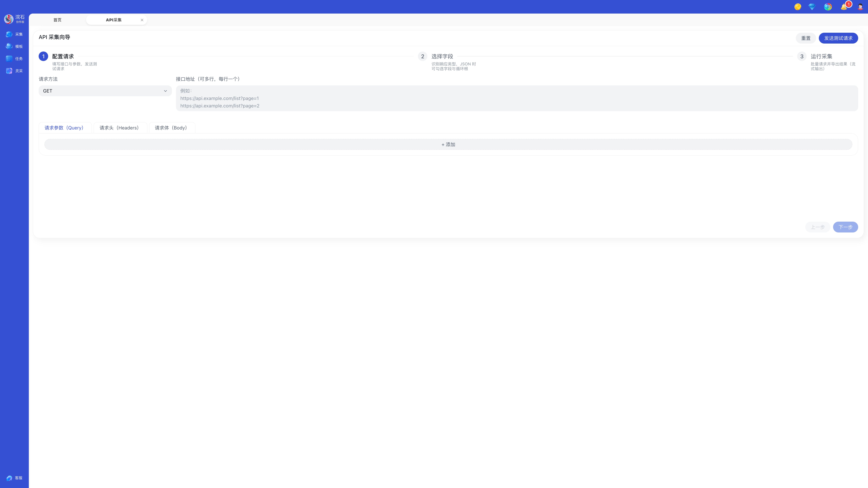The height and width of the screenshot is (488, 868).
Task: Open the rainbow robot assistant icon
Action: click(828, 7)
